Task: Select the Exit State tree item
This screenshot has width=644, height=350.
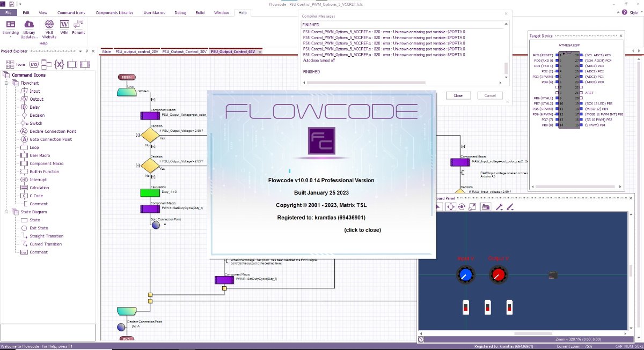Action: point(34,228)
